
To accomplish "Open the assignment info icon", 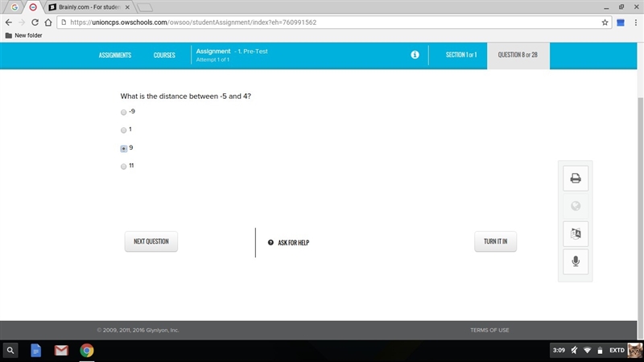I will [415, 55].
